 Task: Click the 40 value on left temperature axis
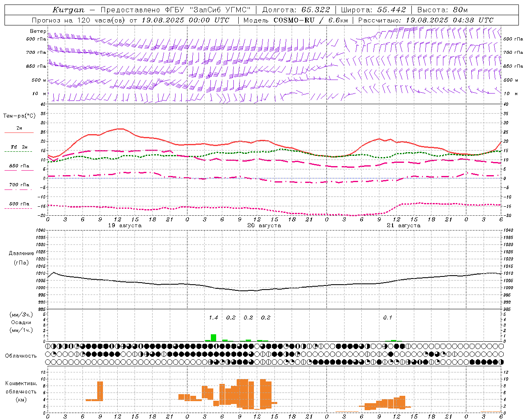point(43,105)
